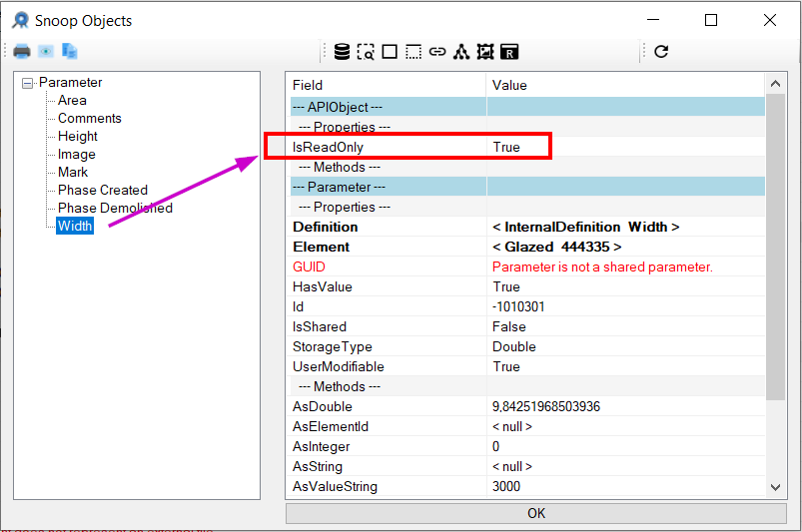Screen dimensions: 802x532
Task: Click the OK button
Action: 536,513
